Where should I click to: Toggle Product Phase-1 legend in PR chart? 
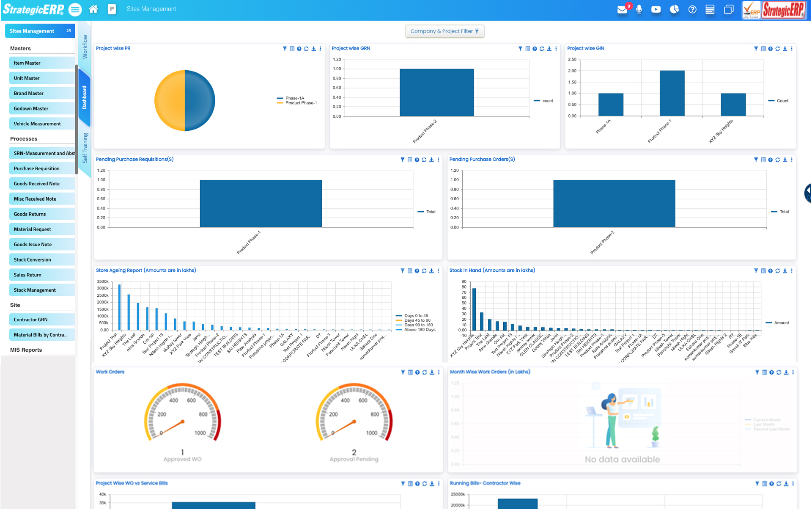pos(300,103)
